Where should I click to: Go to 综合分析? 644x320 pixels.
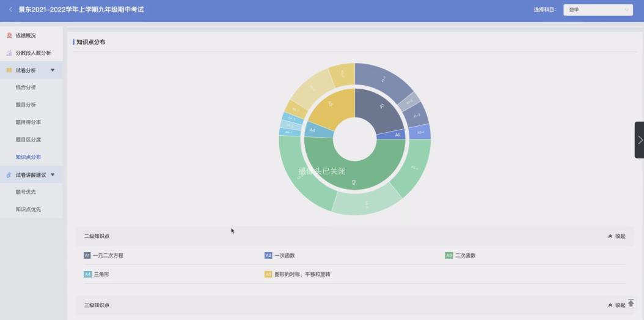[x=26, y=87]
